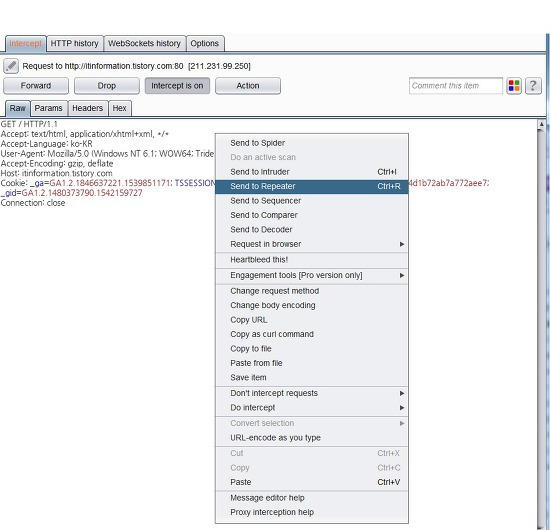Viewport: 550px width, 530px height.
Task: Choose Send to Spider
Action: click(311, 143)
